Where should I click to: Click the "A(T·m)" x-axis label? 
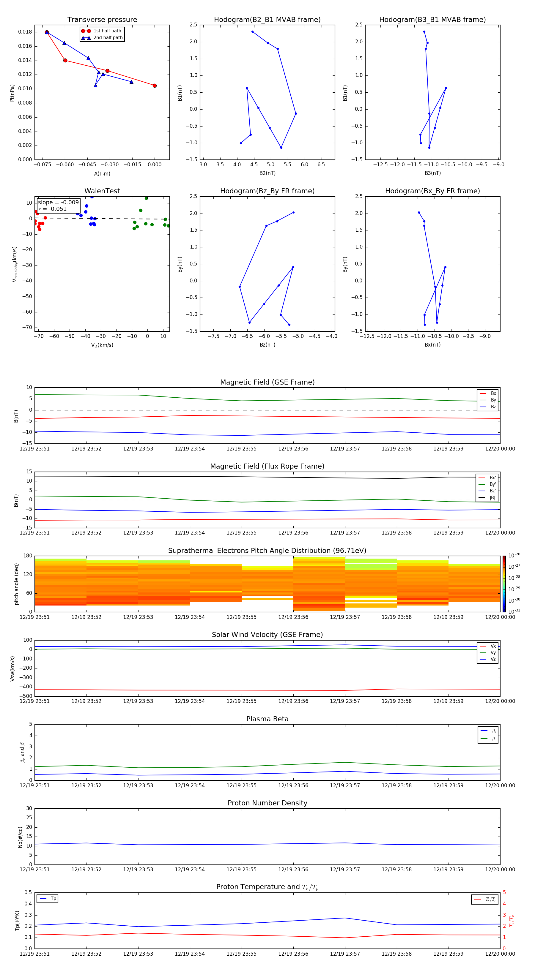[x=102, y=173]
